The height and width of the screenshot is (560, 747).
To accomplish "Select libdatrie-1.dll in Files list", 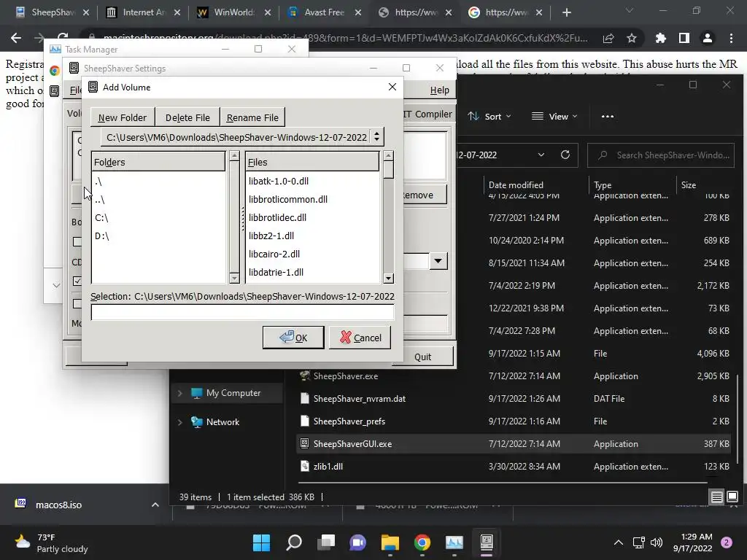I will coord(276,272).
